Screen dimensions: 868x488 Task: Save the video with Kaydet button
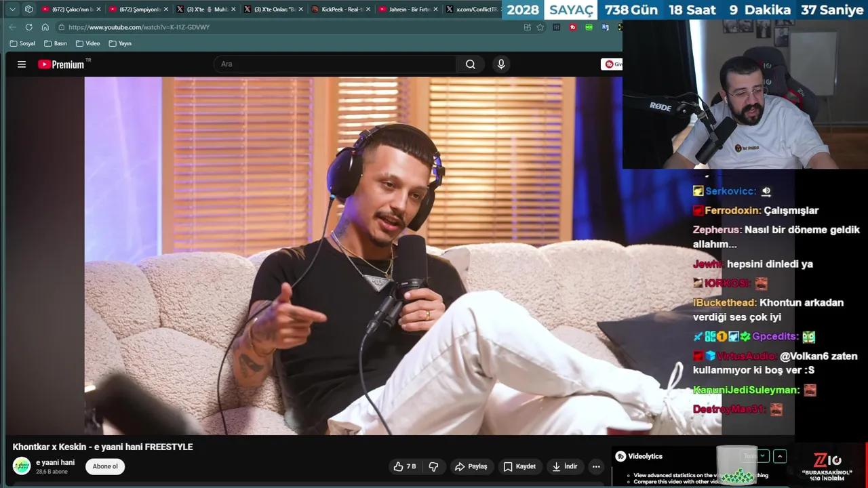(519, 466)
